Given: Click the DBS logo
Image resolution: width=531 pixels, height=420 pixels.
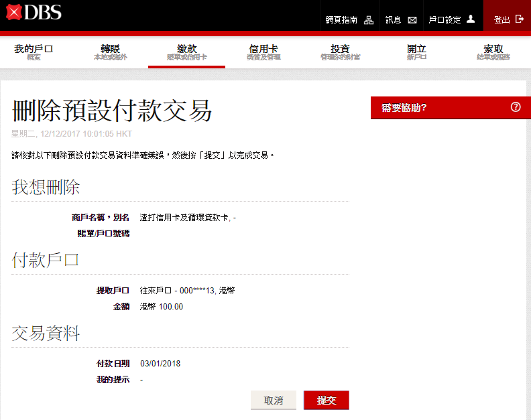Looking at the screenshot, I should (x=34, y=12).
